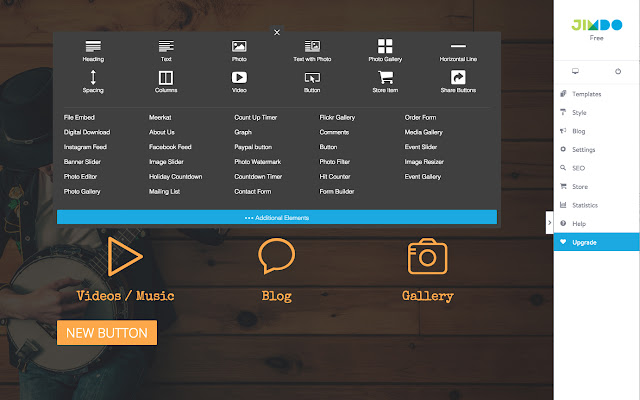Expand the Additional Elements bar
This screenshot has width=640, height=400.
tap(277, 217)
